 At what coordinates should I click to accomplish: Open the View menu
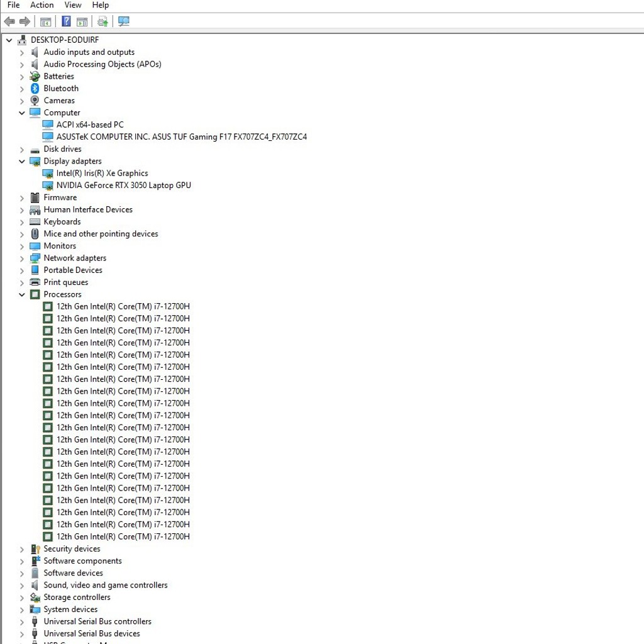(x=73, y=5)
